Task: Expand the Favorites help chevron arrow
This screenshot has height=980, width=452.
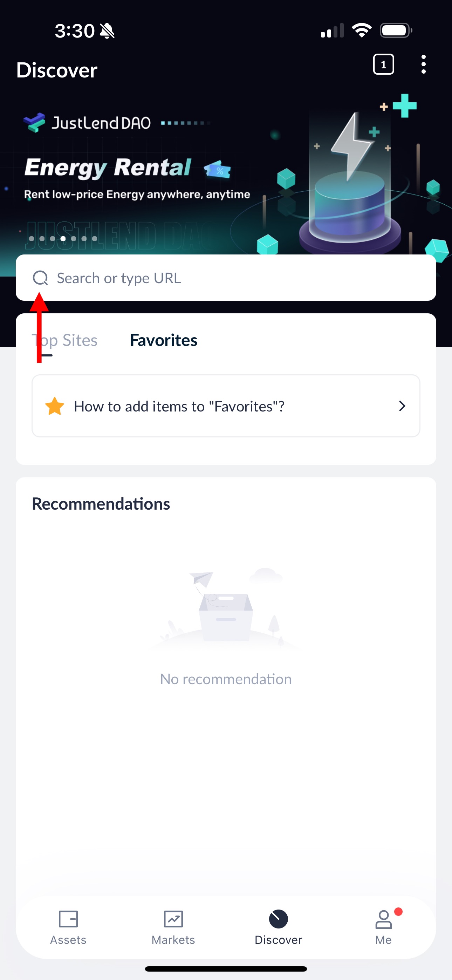Action: pyautogui.click(x=402, y=406)
